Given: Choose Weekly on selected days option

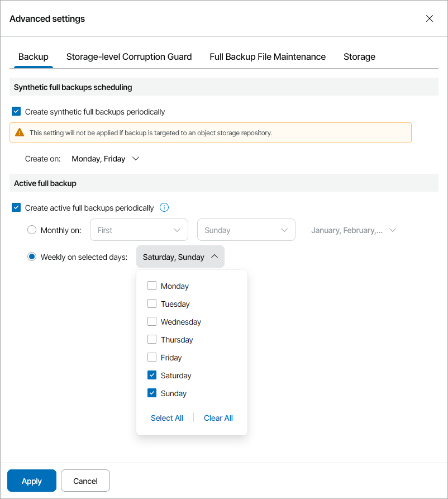Looking at the screenshot, I should pos(32,257).
